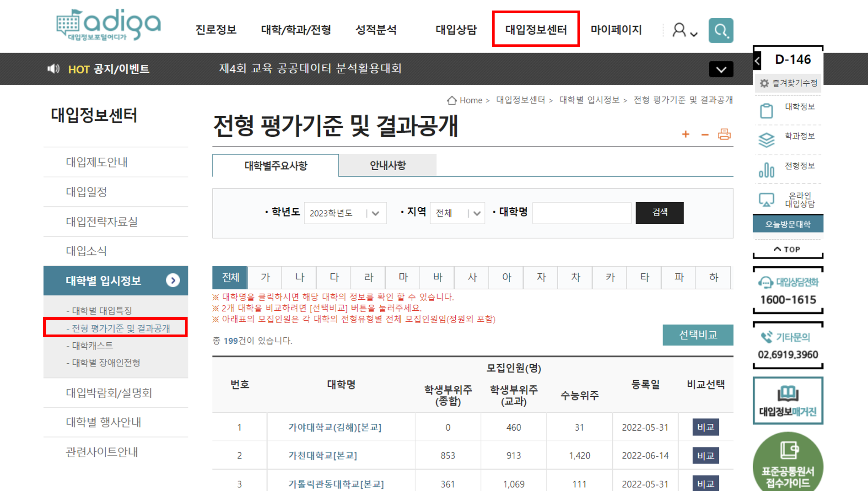Expand the notice banner with the chevron
The image size is (868, 491).
tap(721, 69)
